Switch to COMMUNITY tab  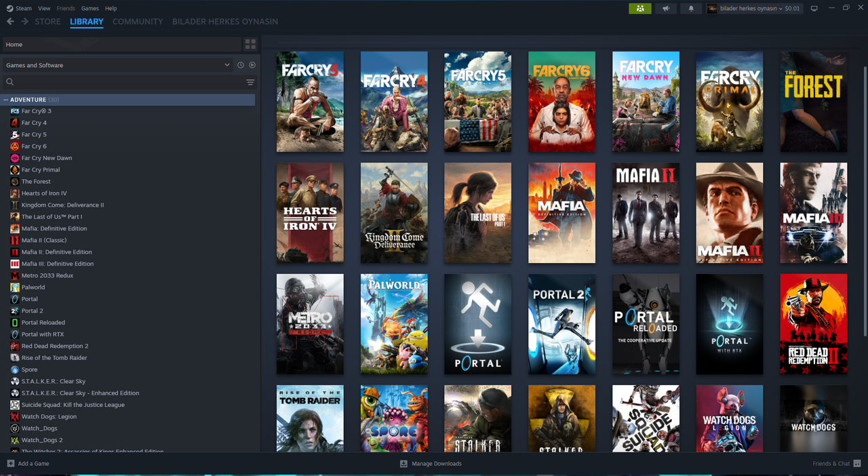(x=138, y=22)
